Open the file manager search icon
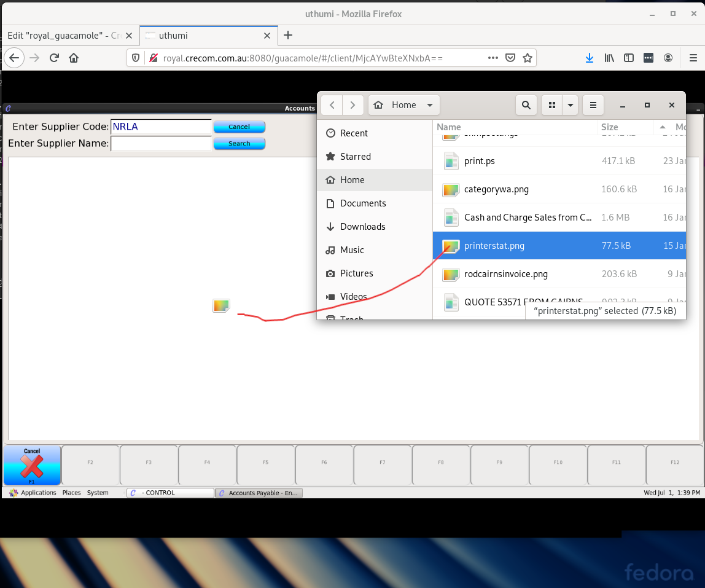 point(526,105)
